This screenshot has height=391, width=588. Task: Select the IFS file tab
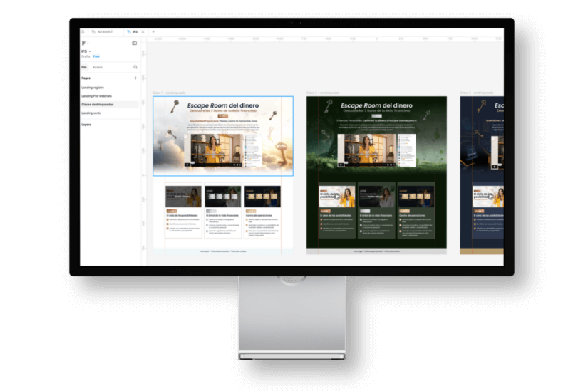(x=133, y=32)
